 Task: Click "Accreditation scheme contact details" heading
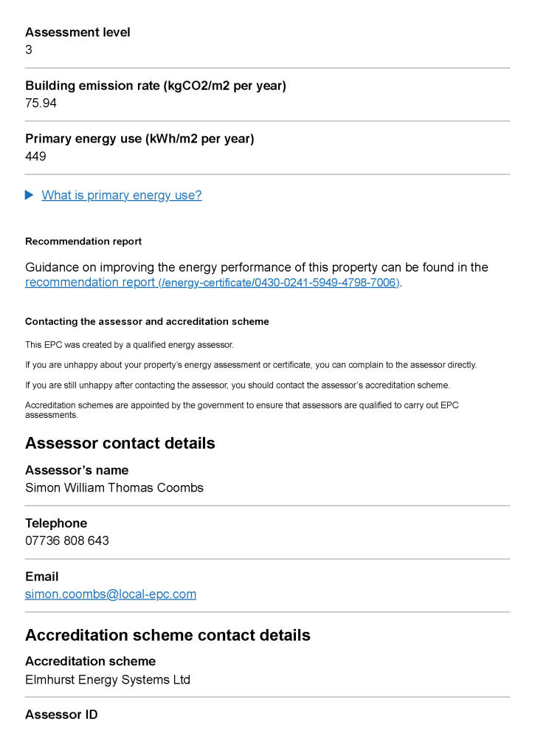[168, 635]
